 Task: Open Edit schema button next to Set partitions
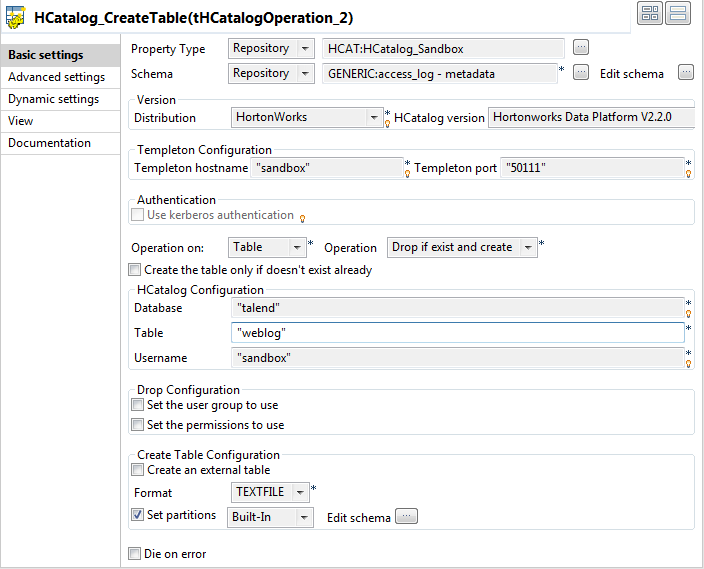[x=406, y=517]
